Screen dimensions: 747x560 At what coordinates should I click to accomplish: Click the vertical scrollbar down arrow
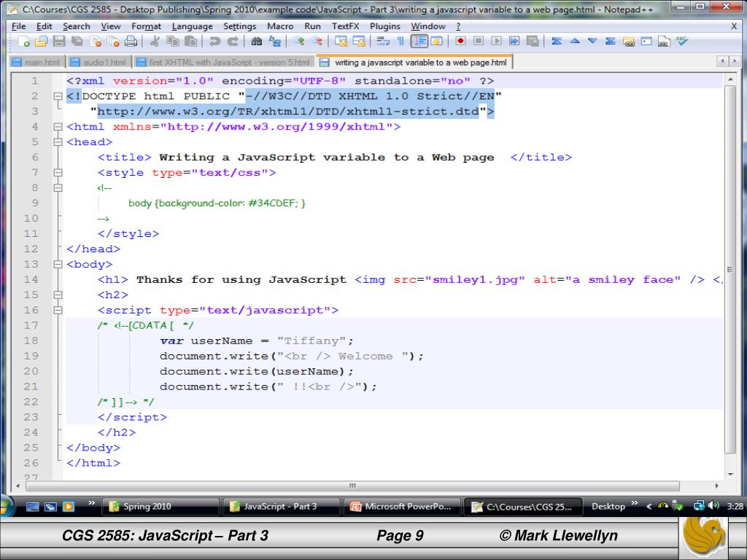(x=730, y=474)
